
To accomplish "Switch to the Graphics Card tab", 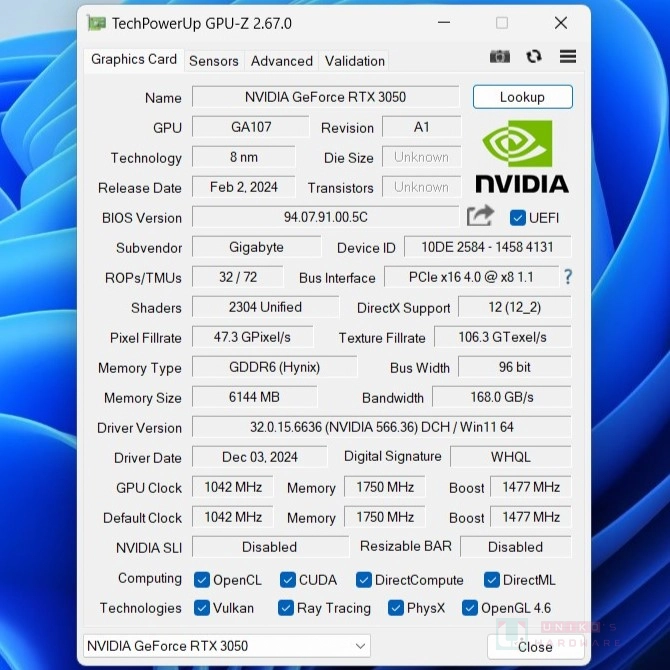I will point(134,59).
